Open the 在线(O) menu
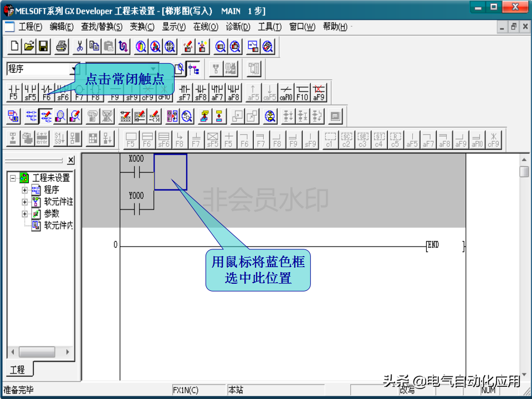The image size is (532, 399). (x=206, y=27)
